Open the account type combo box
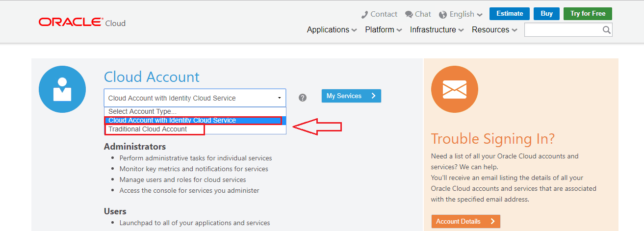The height and width of the screenshot is (231, 644). pyautogui.click(x=195, y=98)
